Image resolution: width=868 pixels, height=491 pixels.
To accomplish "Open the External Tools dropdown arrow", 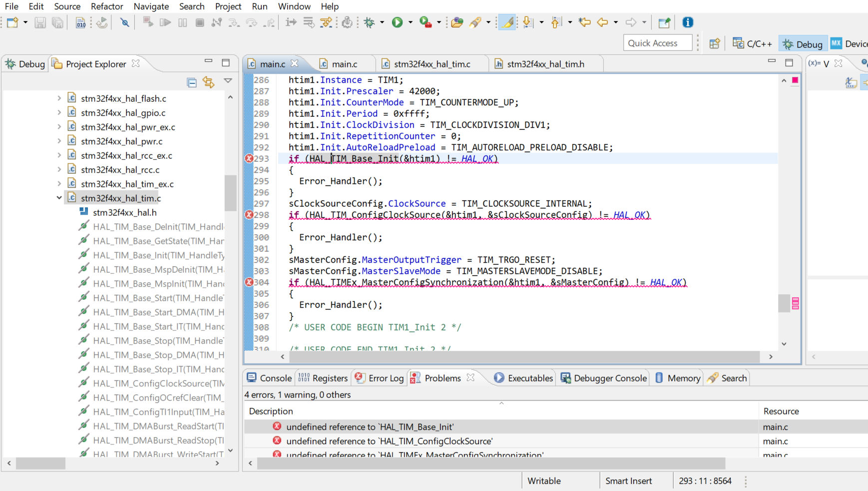I will coord(439,22).
